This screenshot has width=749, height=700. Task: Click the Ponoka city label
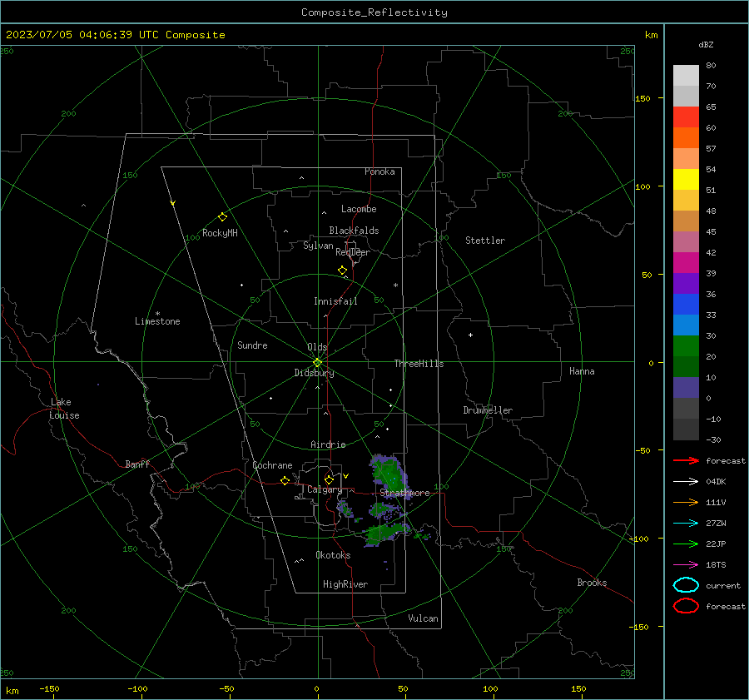pyautogui.click(x=379, y=171)
